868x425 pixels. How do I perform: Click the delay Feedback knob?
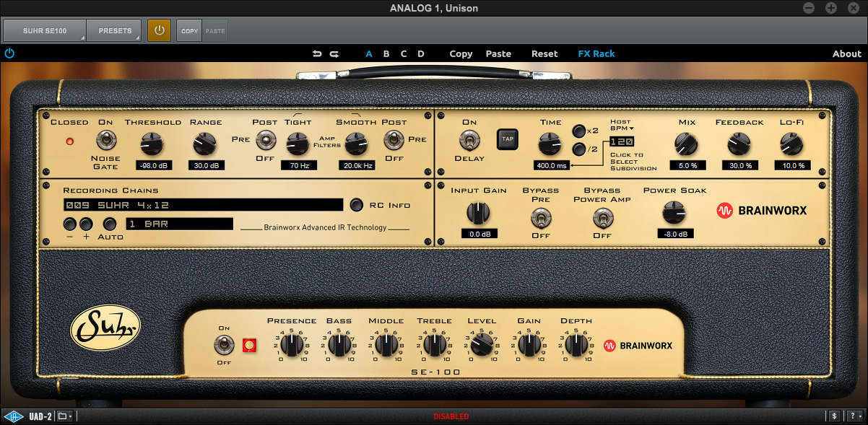739,144
